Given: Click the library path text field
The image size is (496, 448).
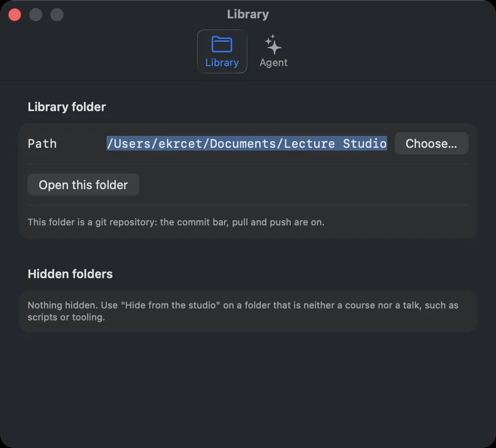Looking at the screenshot, I should tap(247, 144).
